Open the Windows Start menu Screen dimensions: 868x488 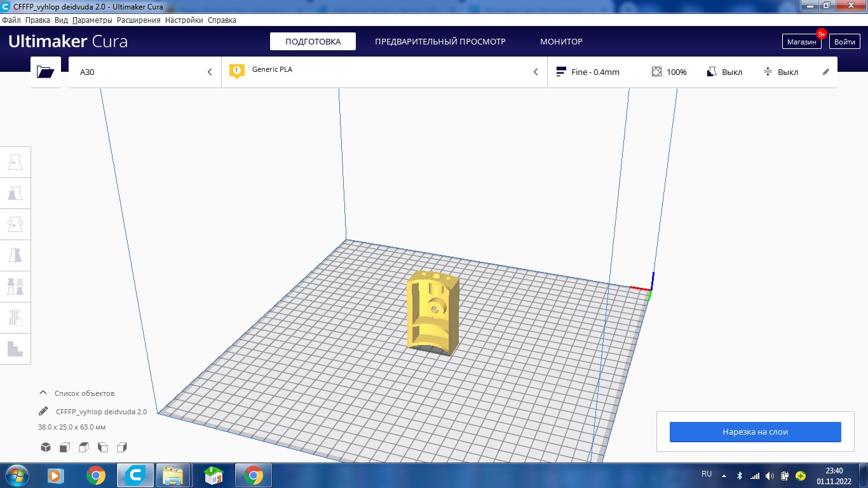click(17, 475)
